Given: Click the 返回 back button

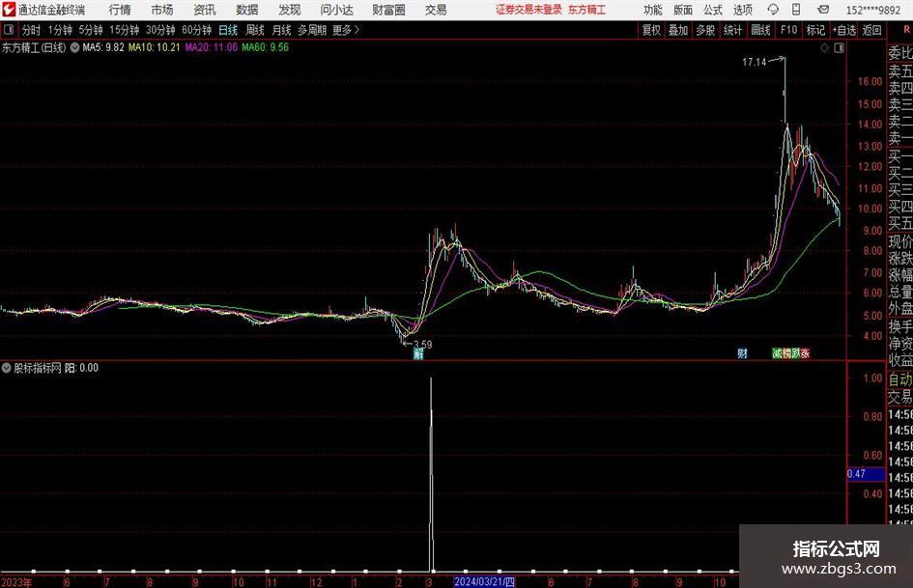Looking at the screenshot, I should pos(871,30).
